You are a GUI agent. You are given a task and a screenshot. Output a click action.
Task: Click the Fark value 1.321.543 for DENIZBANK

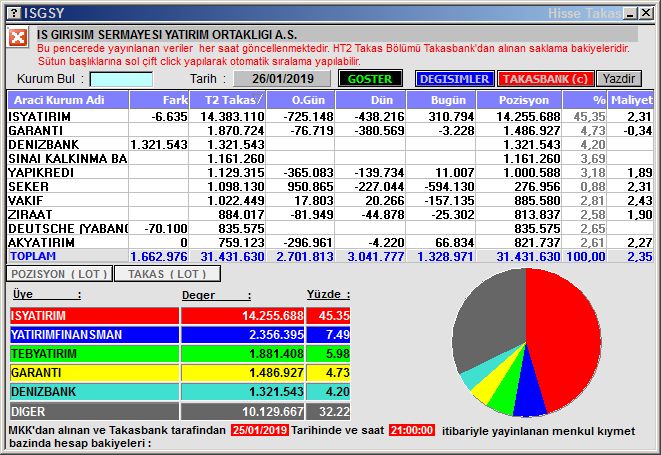click(159, 144)
